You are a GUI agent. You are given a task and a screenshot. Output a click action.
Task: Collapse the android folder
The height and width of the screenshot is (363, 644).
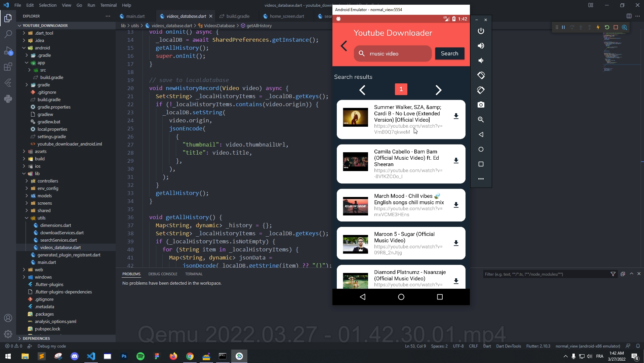24,48
